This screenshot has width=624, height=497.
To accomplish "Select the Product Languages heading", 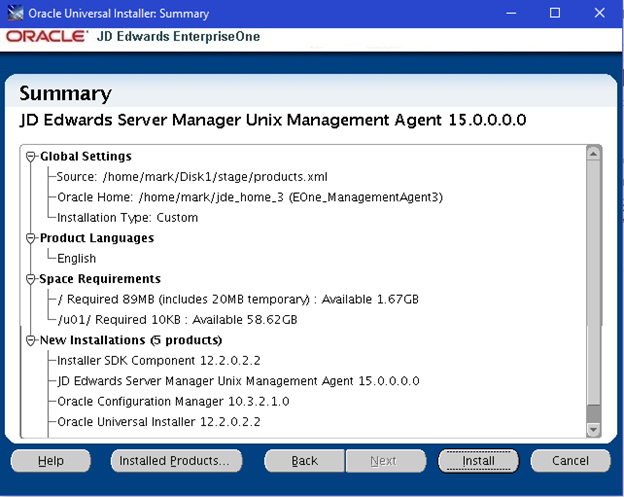I will click(97, 238).
